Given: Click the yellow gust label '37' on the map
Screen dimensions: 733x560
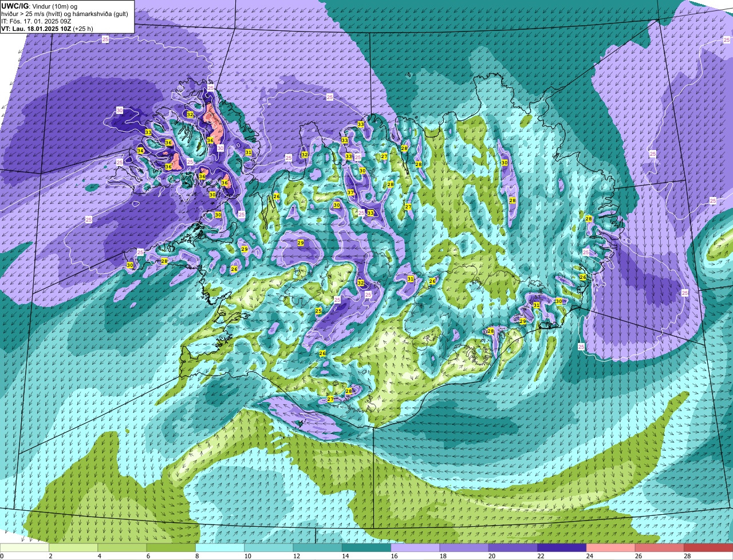Looking at the screenshot, I should [350, 192].
